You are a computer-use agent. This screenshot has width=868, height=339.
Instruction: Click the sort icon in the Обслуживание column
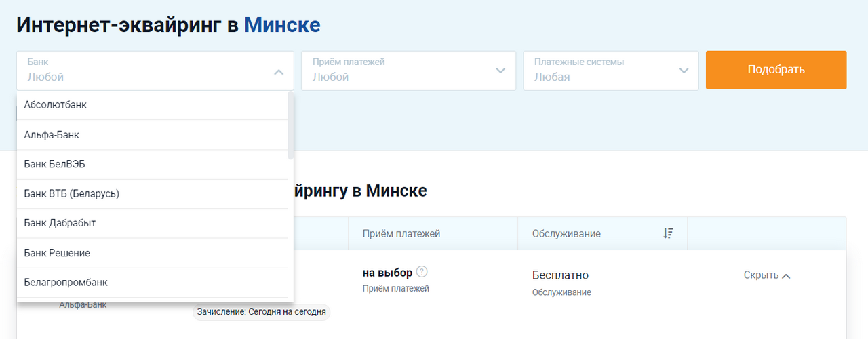tap(668, 233)
